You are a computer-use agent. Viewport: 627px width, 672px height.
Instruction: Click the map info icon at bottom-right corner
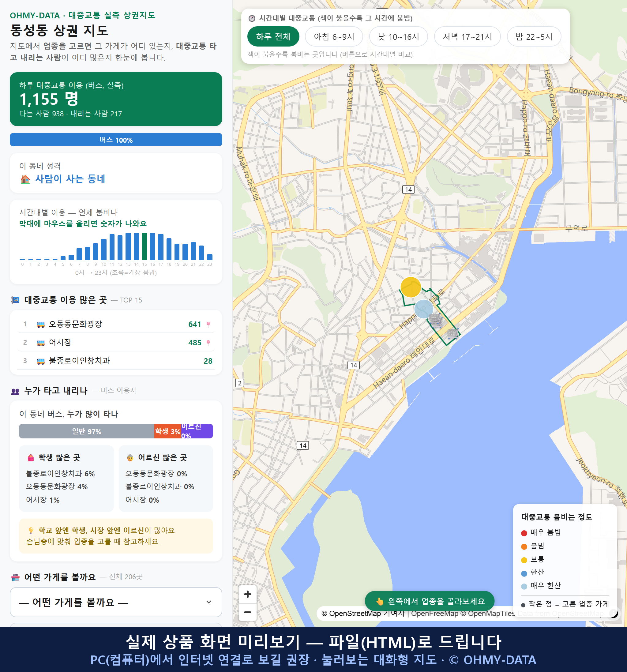[614, 613]
